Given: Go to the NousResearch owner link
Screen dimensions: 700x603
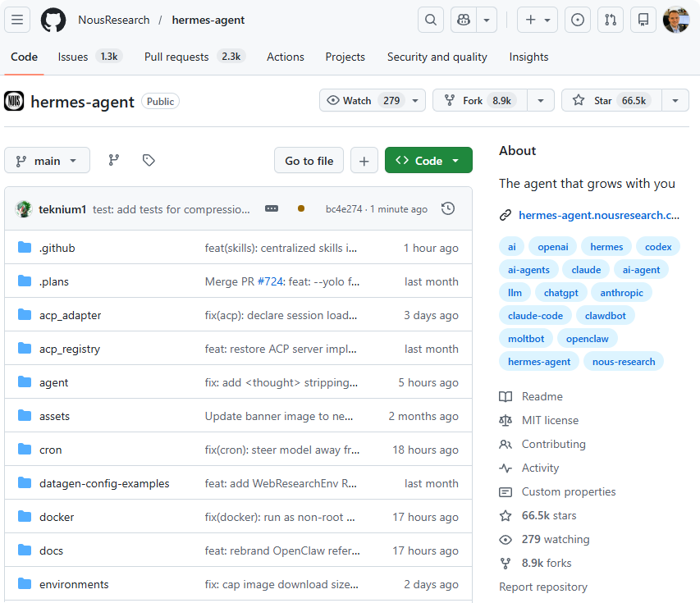Looking at the screenshot, I should point(114,20).
